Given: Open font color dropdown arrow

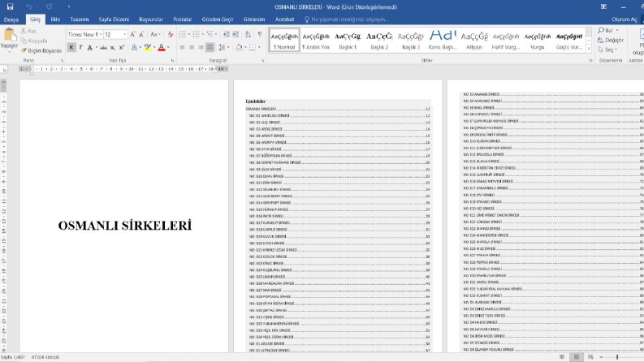Looking at the screenshot, I should 168,48.
